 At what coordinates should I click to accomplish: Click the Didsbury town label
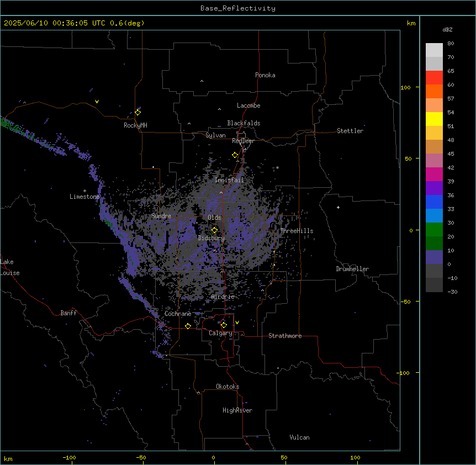211,238
